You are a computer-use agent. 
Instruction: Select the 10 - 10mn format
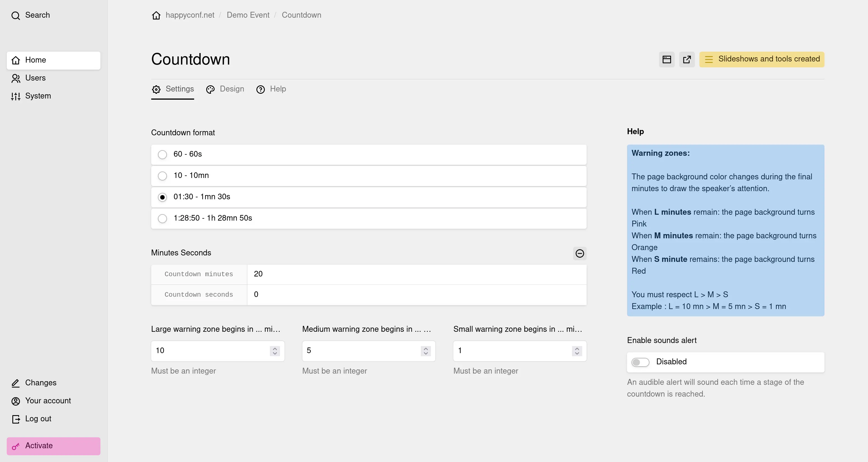(x=369, y=176)
